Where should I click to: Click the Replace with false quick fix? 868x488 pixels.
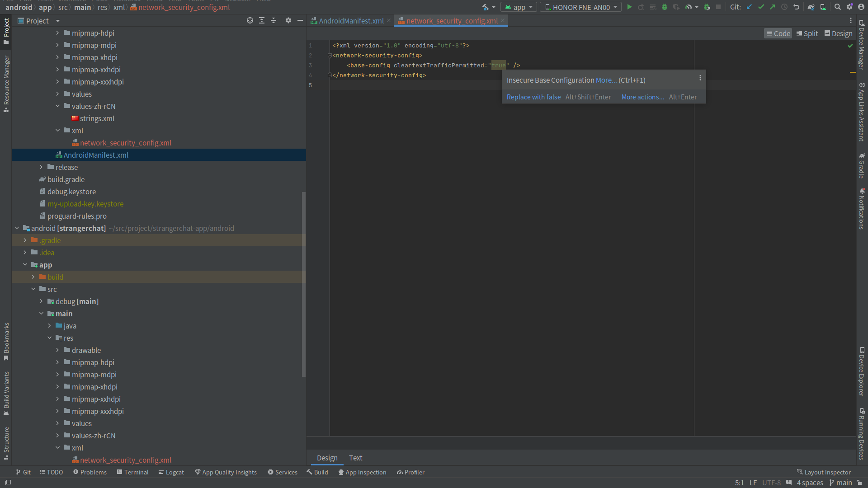(x=533, y=97)
